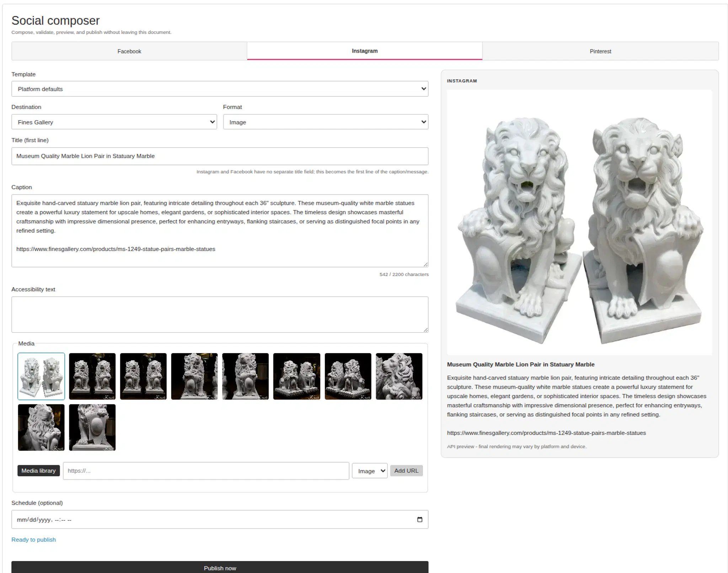Click the preview title Museum Quality Marble Lion Pair
728x573 pixels.
coord(521,365)
